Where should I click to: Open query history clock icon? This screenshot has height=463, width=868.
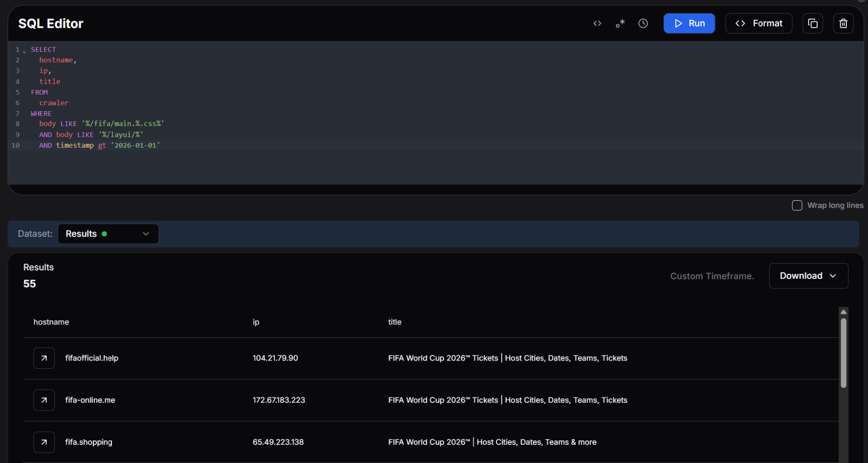(x=643, y=23)
